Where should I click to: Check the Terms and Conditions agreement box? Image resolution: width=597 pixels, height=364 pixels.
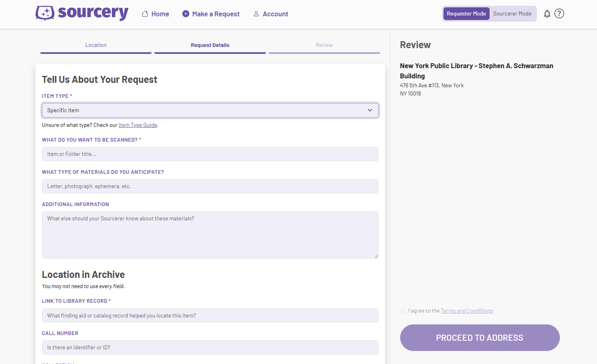[403, 310]
